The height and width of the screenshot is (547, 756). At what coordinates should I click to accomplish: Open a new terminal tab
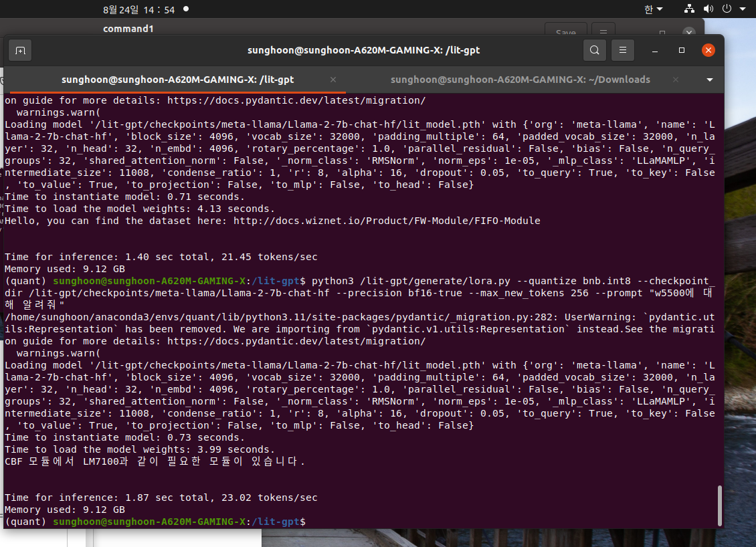[x=20, y=50]
